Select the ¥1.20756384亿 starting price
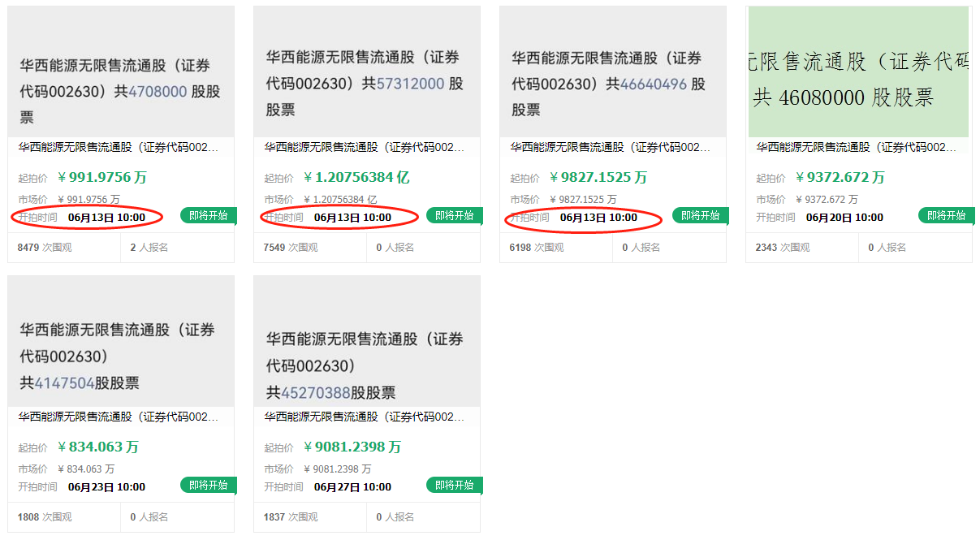 coord(356,177)
